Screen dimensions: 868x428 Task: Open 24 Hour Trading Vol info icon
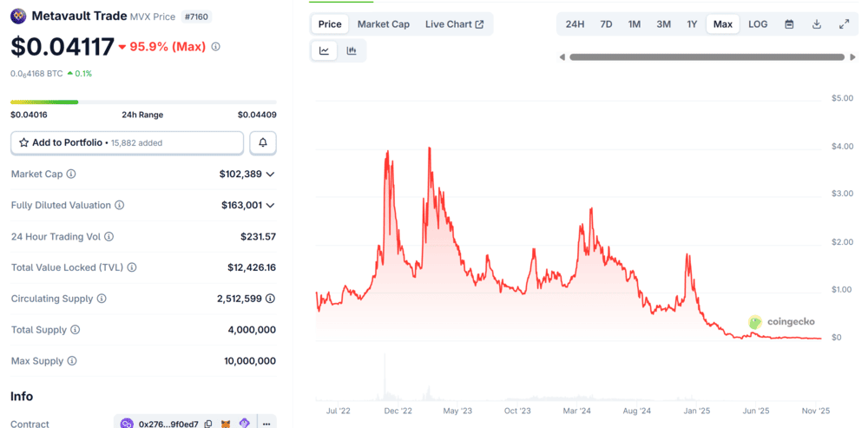pyautogui.click(x=109, y=236)
